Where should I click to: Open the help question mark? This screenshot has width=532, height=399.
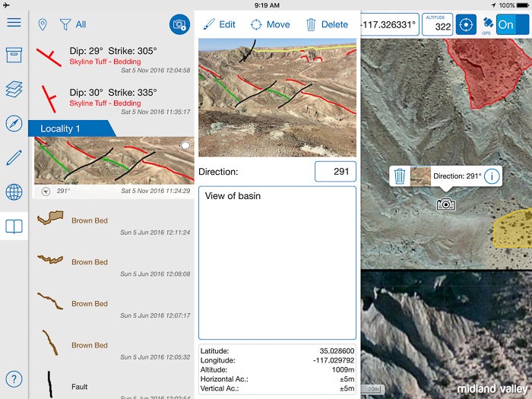(x=14, y=379)
